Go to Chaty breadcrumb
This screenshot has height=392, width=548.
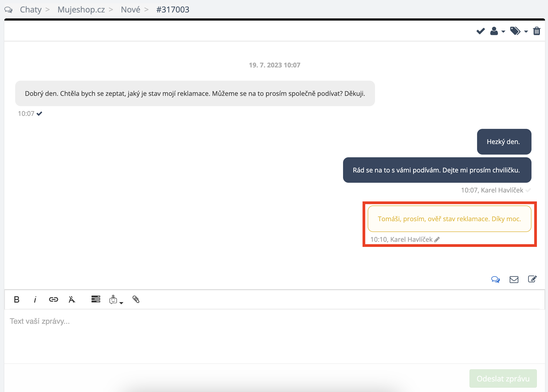point(31,9)
